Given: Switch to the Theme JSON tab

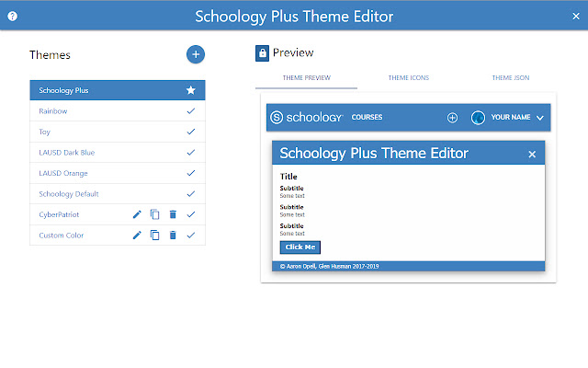Looking at the screenshot, I should point(511,77).
